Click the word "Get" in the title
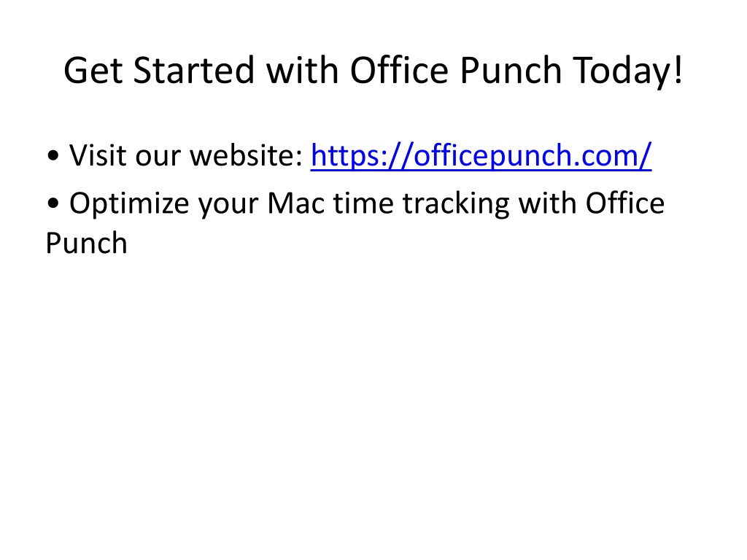This screenshot has height=560, width=747. tap(93, 71)
